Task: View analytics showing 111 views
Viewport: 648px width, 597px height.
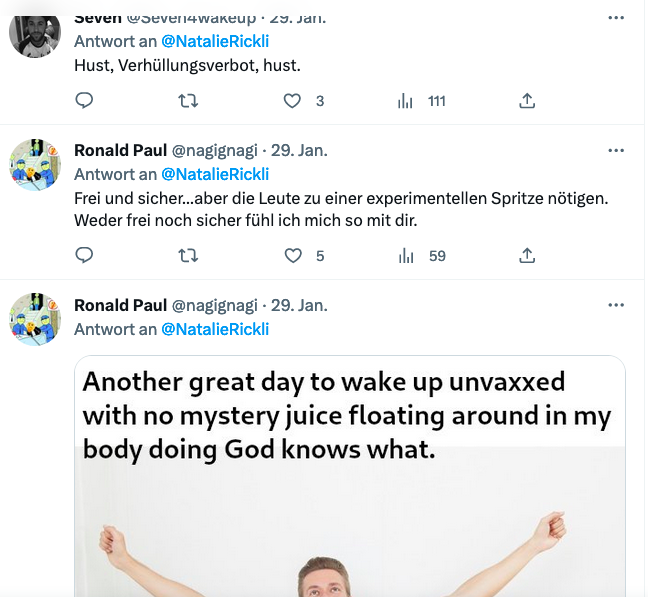Action: 422,101
